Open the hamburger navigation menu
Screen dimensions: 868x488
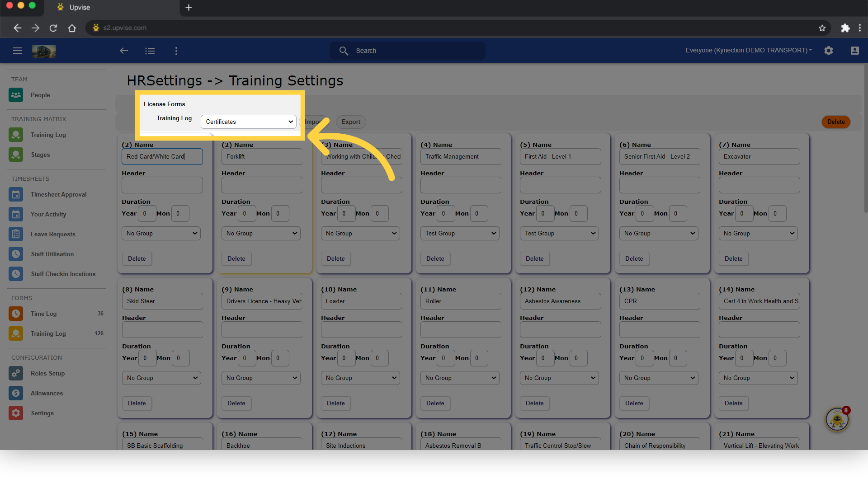[x=18, y=51]
